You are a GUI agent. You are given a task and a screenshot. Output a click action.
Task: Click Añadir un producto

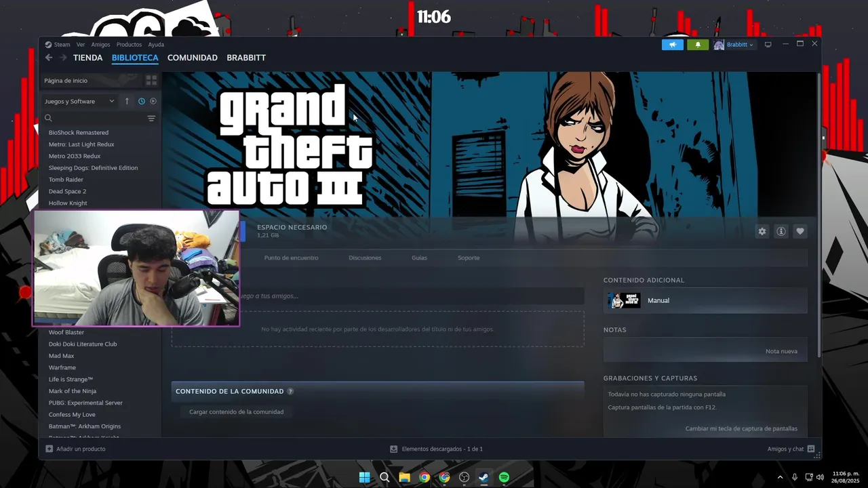pyautogui.click(x=75, y=449)
